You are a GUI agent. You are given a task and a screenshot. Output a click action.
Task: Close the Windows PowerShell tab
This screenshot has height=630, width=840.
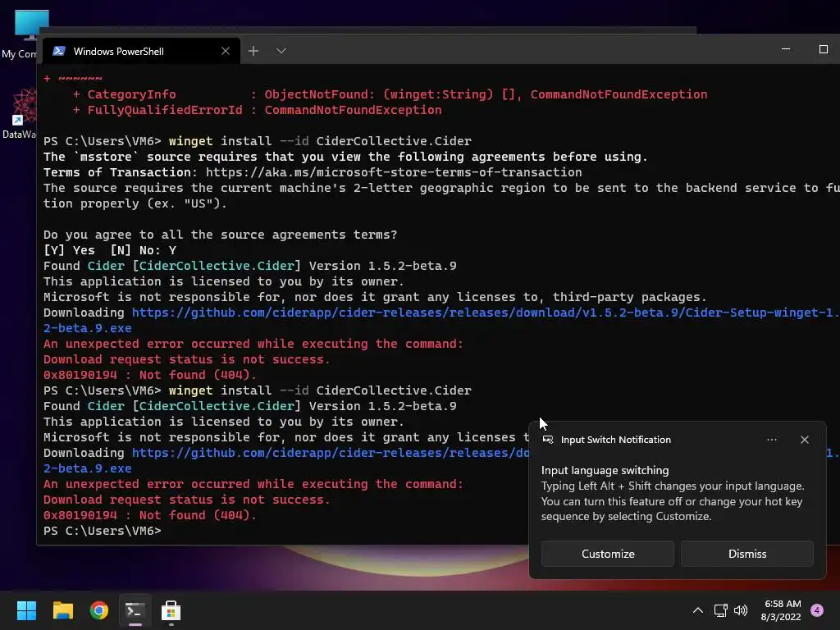coord(226,51)
